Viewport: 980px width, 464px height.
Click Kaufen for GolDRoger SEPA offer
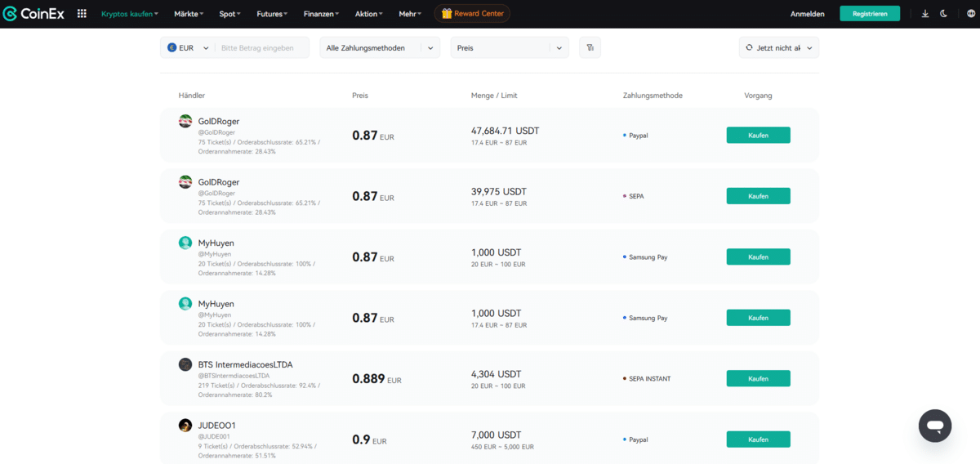(758, 196)
